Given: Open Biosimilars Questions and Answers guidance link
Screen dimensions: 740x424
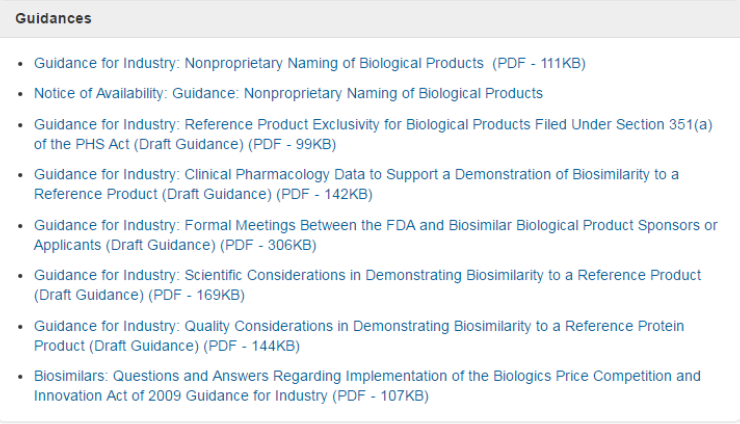Looking at the screenshot, I should 367,386.
